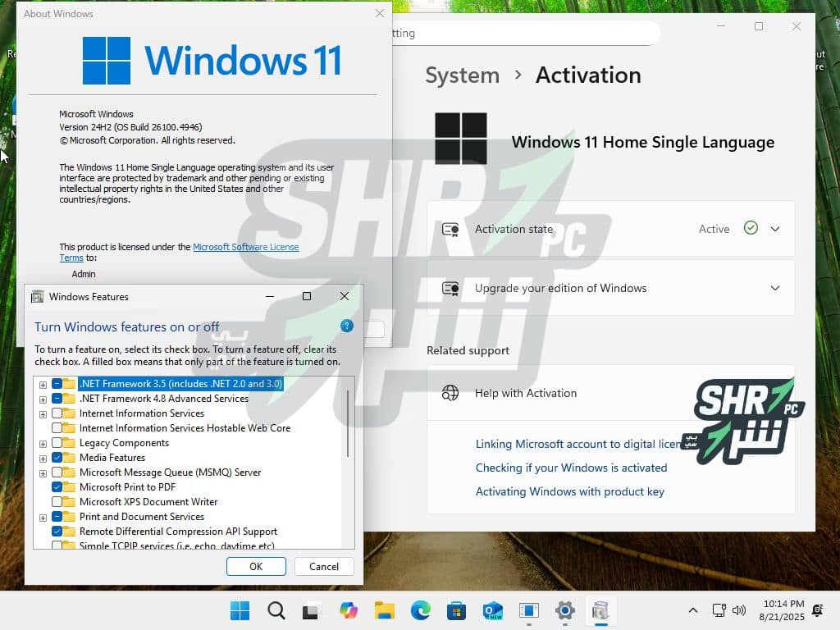Screen dimensions: 840x630
Task: Click the help question mark in Windows Features
Action: (x=347, y=326)
